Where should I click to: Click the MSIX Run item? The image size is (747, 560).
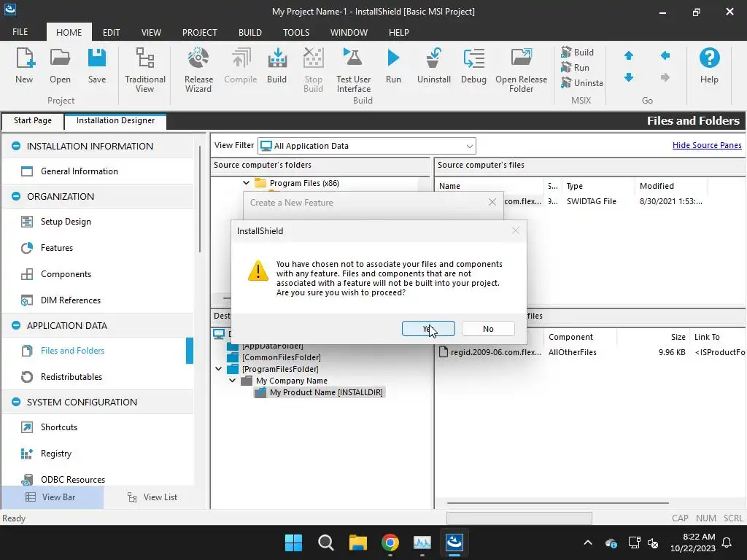pos(576,68)
